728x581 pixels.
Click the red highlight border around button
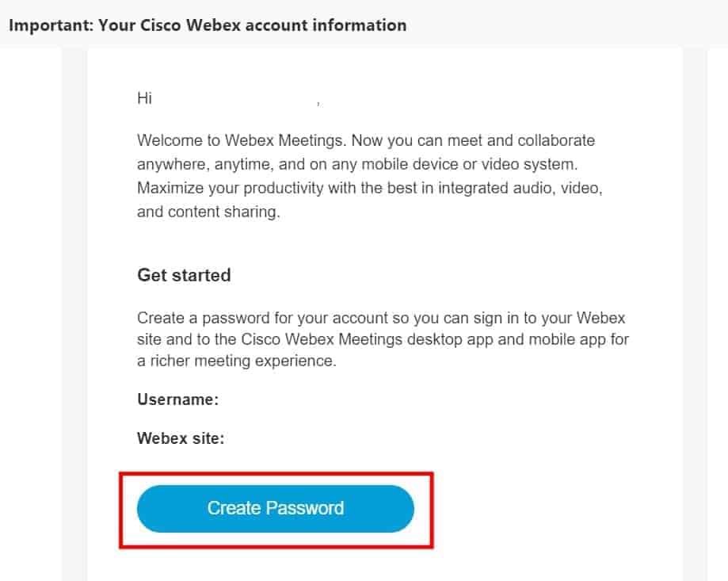(276, 475)
